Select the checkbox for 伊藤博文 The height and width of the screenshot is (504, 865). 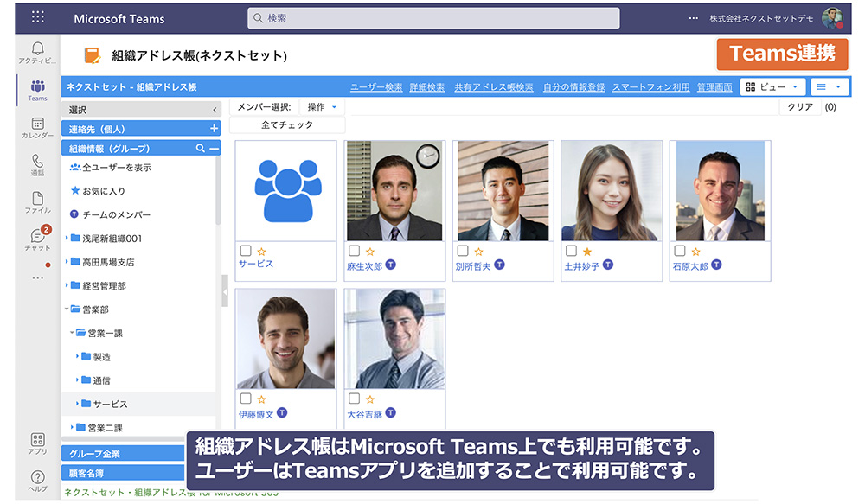(246, 399)
